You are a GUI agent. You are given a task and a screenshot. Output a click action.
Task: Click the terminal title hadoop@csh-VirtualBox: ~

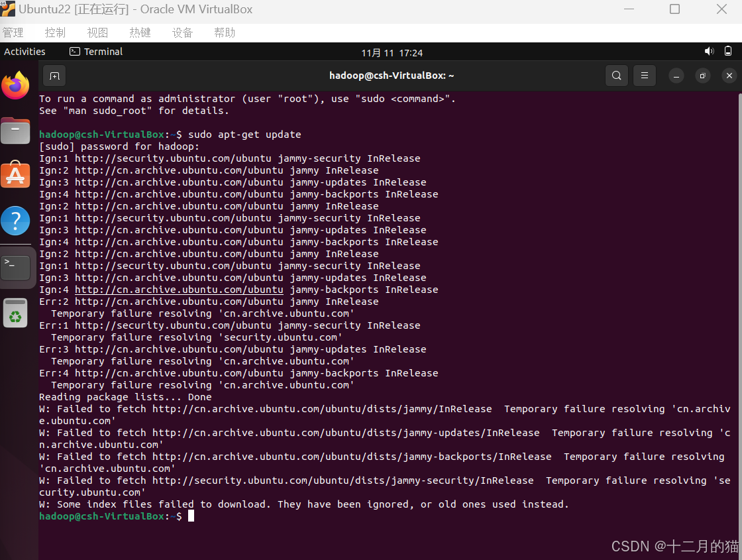[x=392, y=76]
